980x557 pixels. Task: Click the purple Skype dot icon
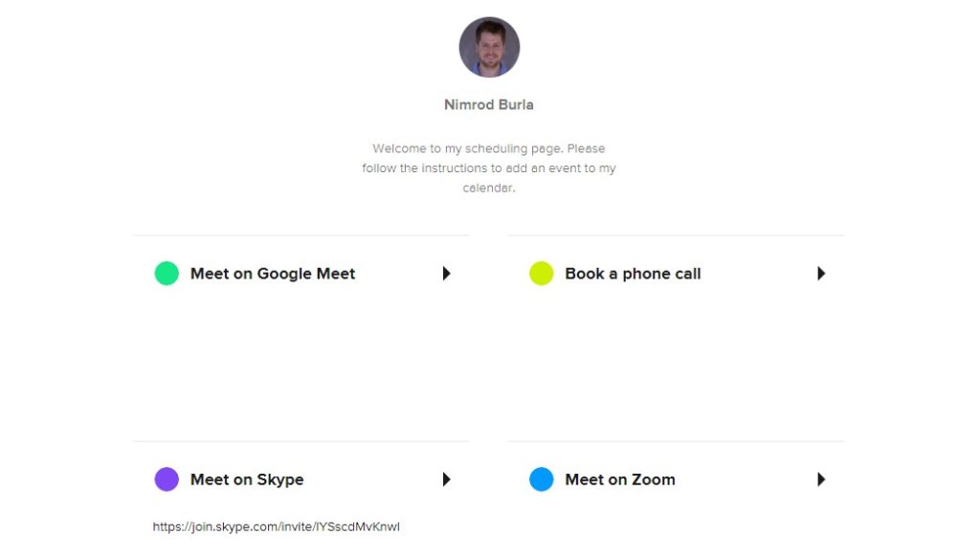pyautogui.click(x=167, y=479)
